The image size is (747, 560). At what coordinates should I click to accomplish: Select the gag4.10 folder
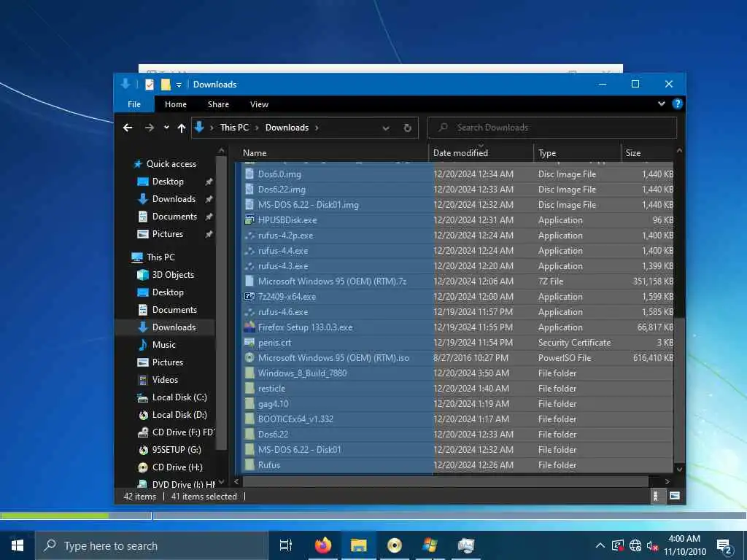point(273,404)
